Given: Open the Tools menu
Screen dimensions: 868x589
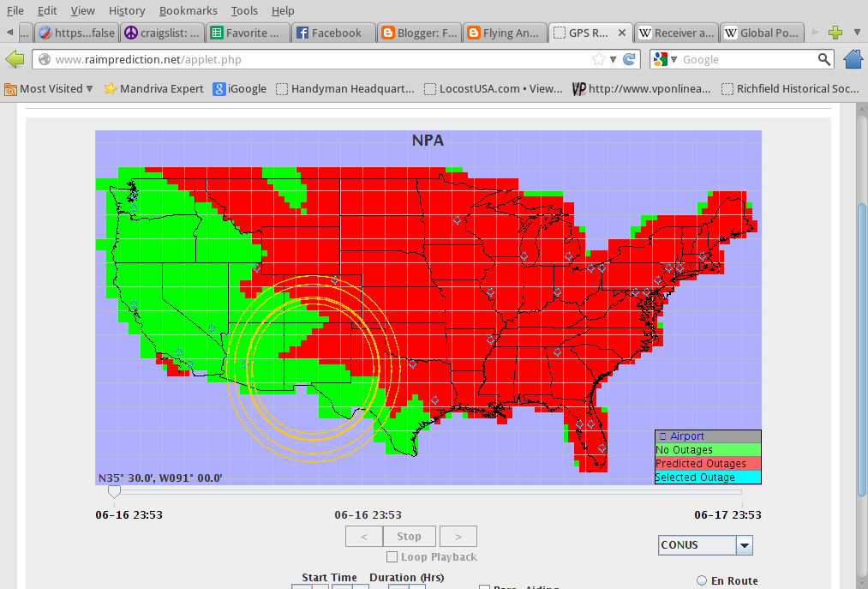Looking at the screenshot, I should click(244, 10).
